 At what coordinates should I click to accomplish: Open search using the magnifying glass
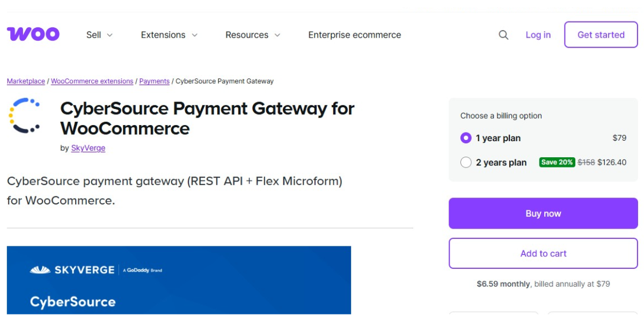(x=503, y=34)
